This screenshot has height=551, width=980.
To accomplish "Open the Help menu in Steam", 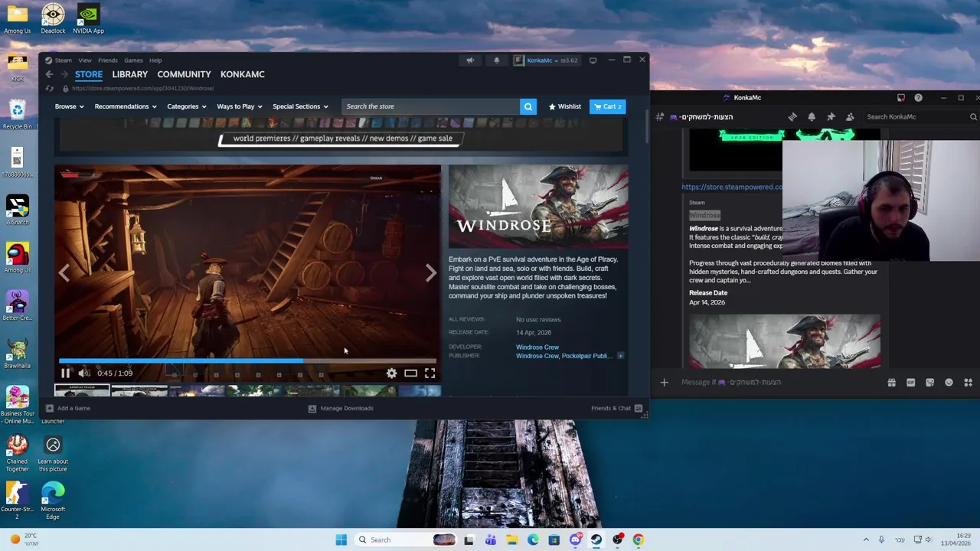I will [x=155, y=60].
